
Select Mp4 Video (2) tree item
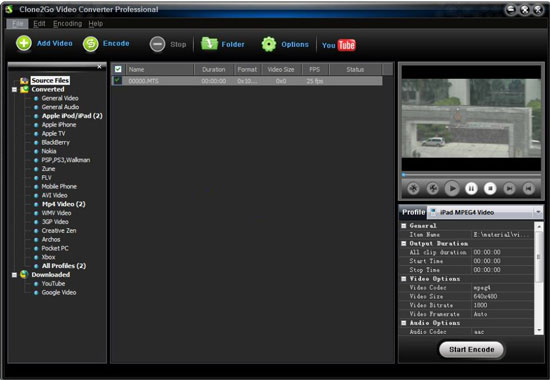(63, 204)
